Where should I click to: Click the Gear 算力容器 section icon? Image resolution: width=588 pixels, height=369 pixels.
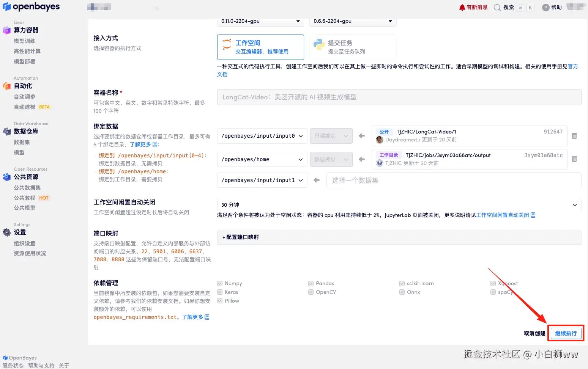(6, 30)
